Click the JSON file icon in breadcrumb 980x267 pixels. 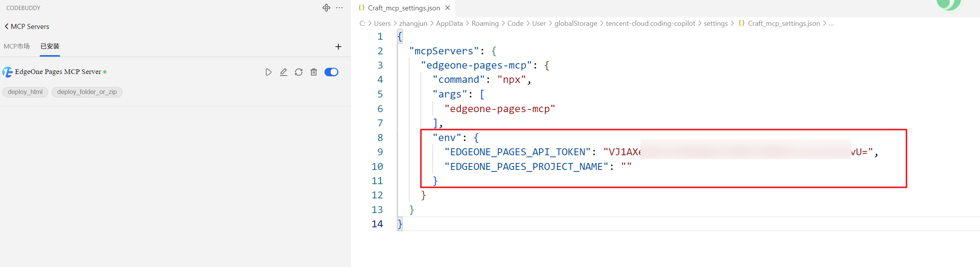point(741,23)
